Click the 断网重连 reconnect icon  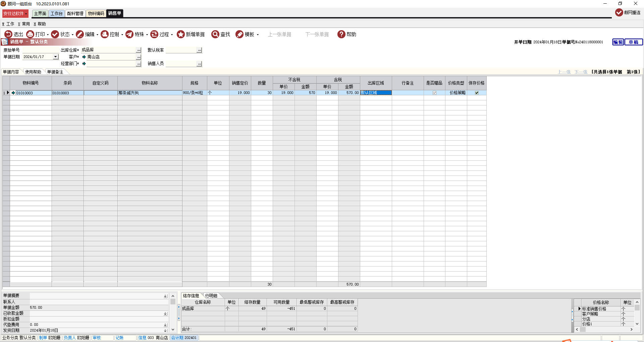619,12
